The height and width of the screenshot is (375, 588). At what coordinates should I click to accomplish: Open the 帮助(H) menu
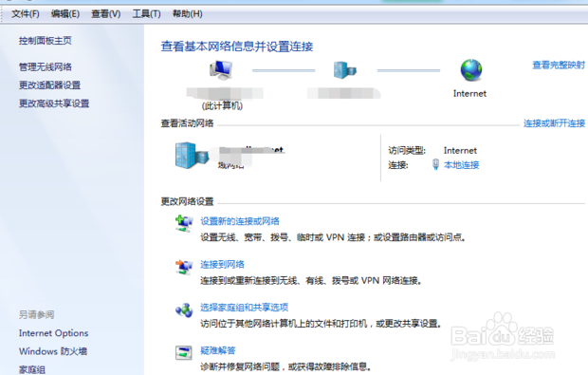coord(187,14)
